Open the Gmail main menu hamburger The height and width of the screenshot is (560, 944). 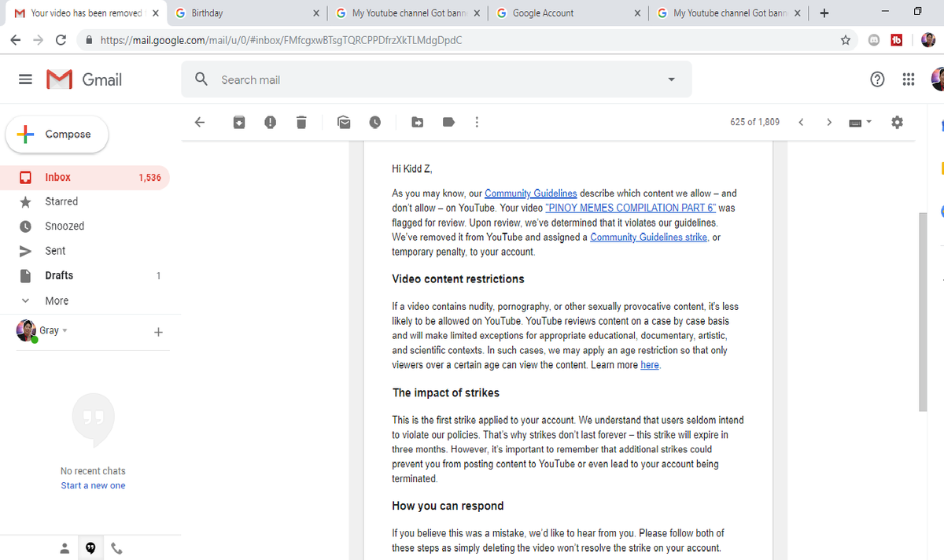pyautogui.click(x=25, y=79)
